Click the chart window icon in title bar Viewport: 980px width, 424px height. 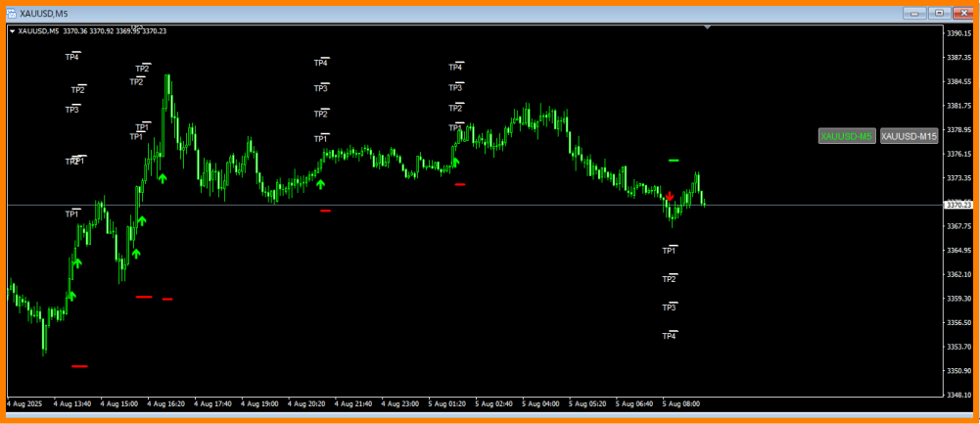click(11, 13)
